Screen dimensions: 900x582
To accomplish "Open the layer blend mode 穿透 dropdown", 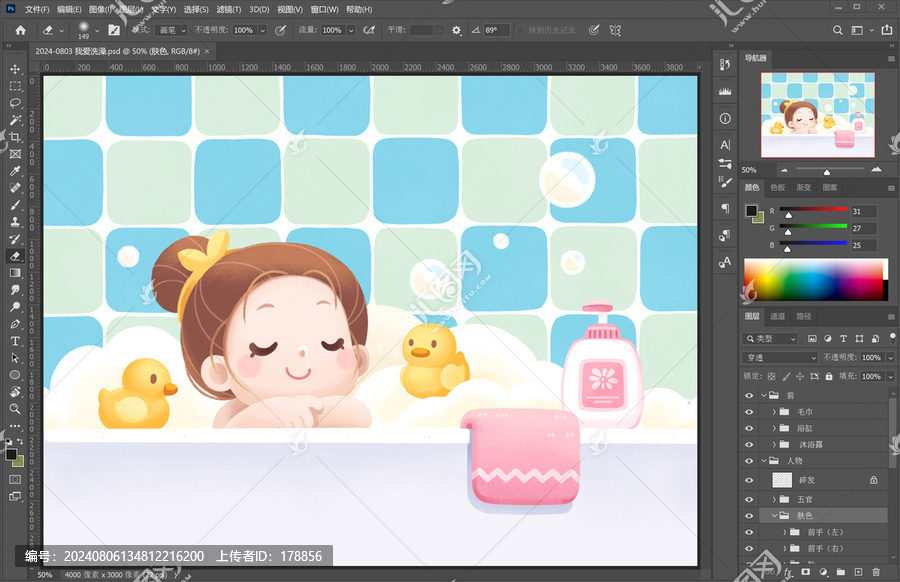I will point(779,358).
